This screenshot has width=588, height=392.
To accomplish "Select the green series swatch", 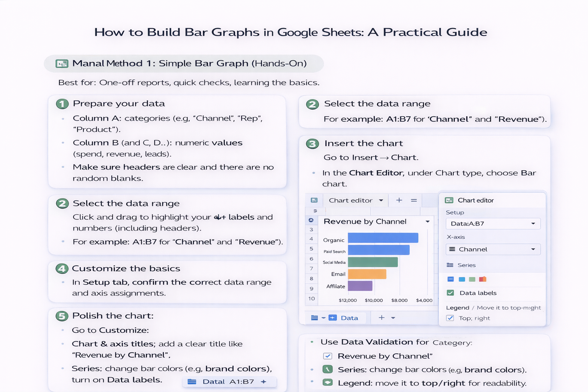I will [x=472, y=279].
